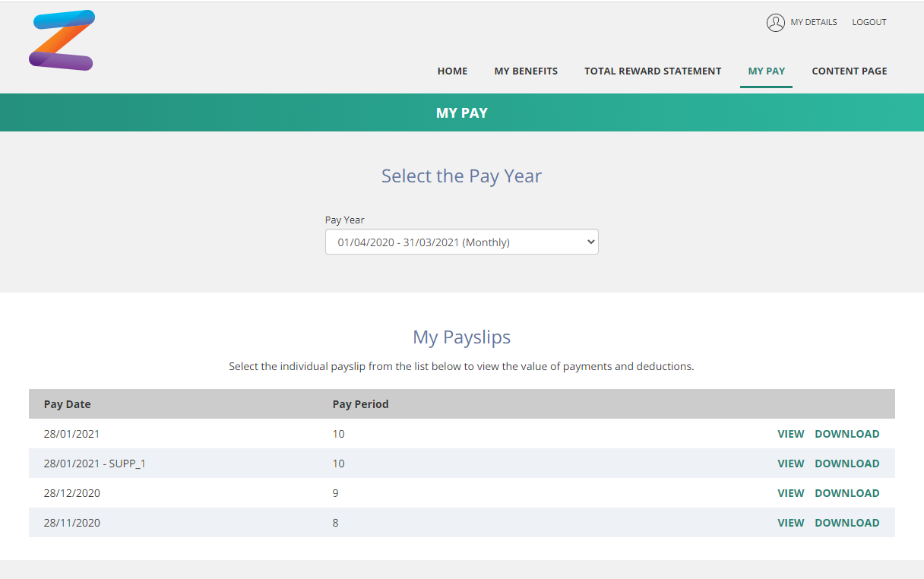This screenshot has width=924, height=579.
Task: Click the colorful Z company logo
Action: pyautogui.click(x=62, y=40)
